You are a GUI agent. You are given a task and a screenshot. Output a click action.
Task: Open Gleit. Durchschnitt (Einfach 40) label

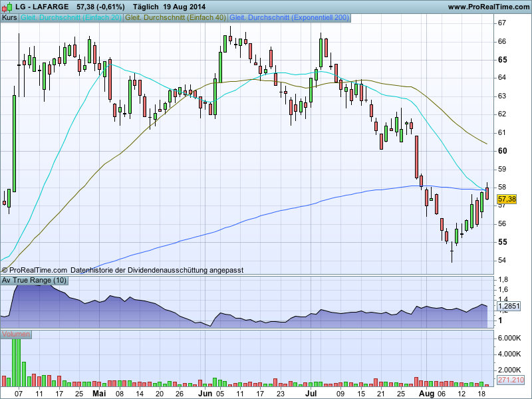pyautogui.click(x=176, y=17)
